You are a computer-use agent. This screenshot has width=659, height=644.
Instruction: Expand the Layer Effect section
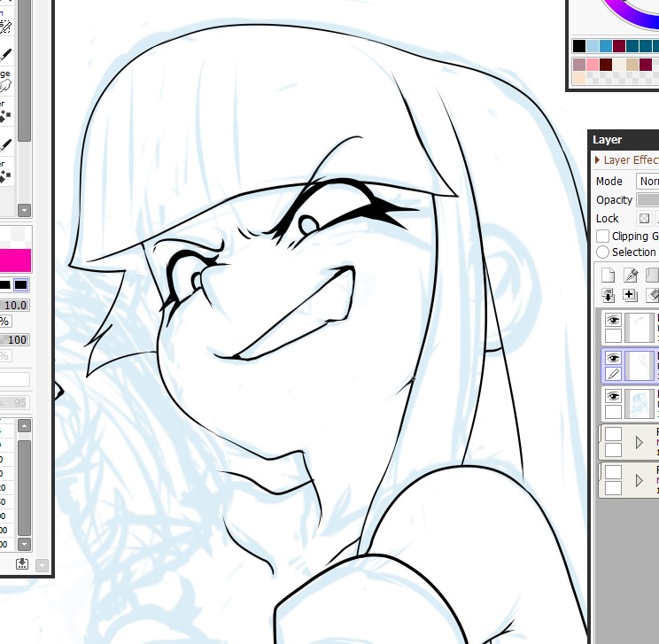[x=626, y=159]
